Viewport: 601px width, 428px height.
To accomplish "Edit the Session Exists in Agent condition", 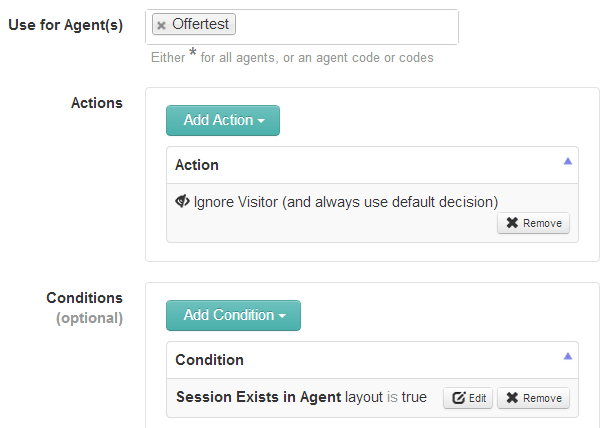I will click(469, 398).
